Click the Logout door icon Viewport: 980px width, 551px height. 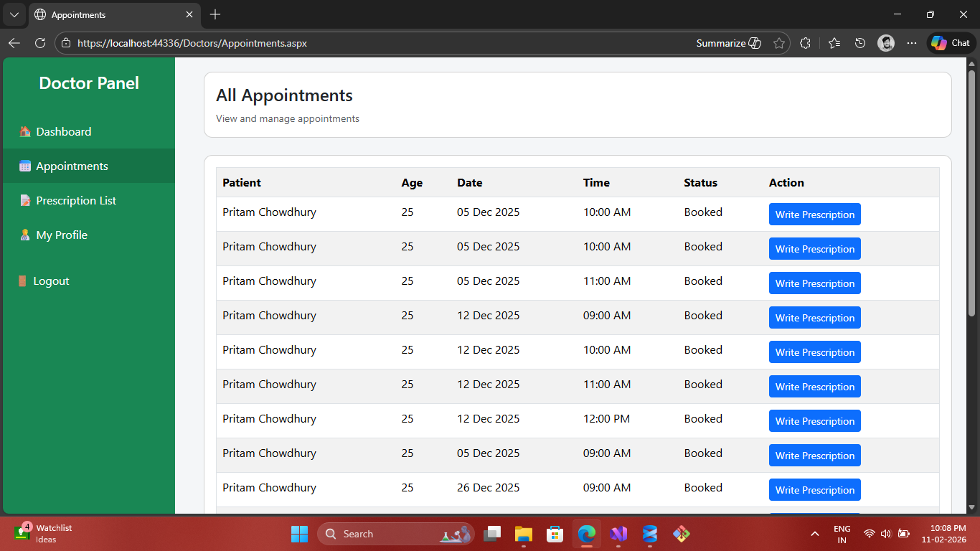point(22,281)
